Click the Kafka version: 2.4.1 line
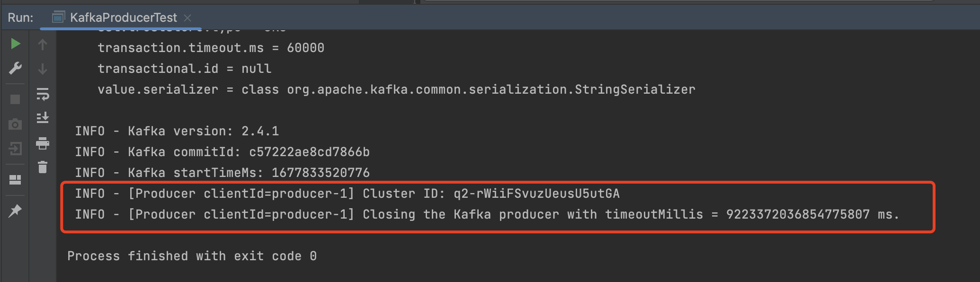 click(x=177, y=131)
